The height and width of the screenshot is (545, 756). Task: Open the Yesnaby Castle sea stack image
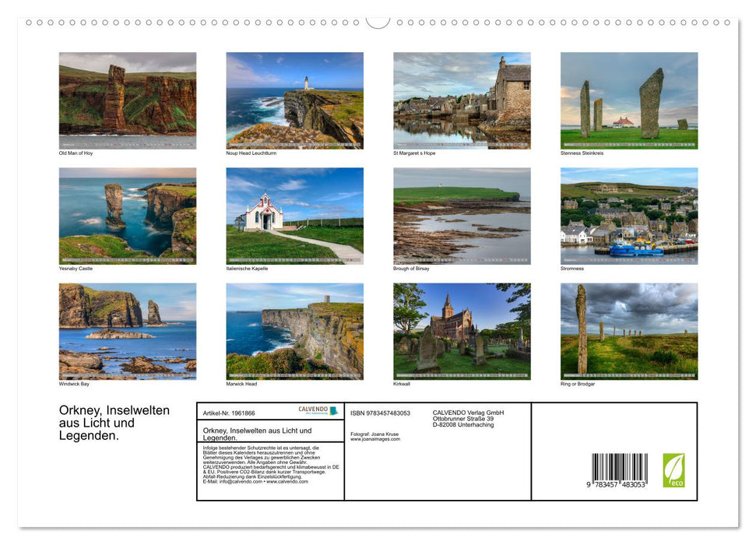pyautogui.click(x=128, y=215)
